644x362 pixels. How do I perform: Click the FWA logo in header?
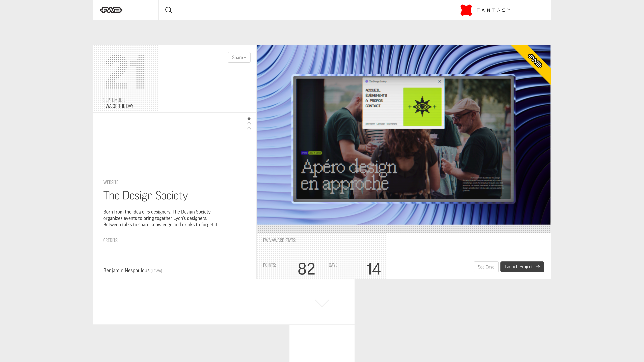(x=111, y=10)
